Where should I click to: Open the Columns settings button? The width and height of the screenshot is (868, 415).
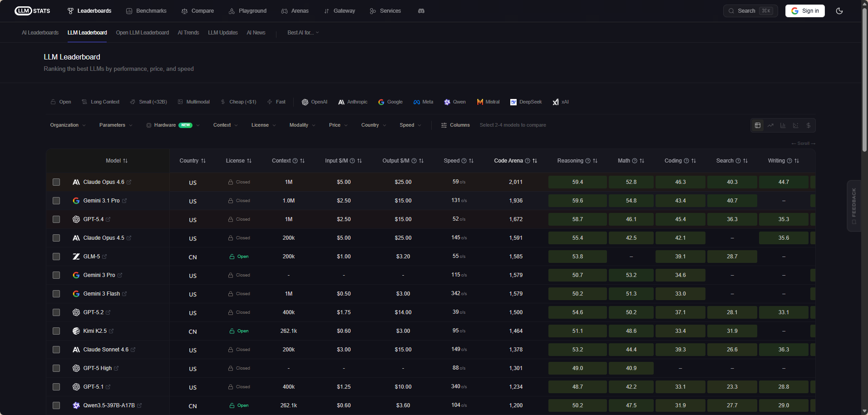(x=455, y=125)
